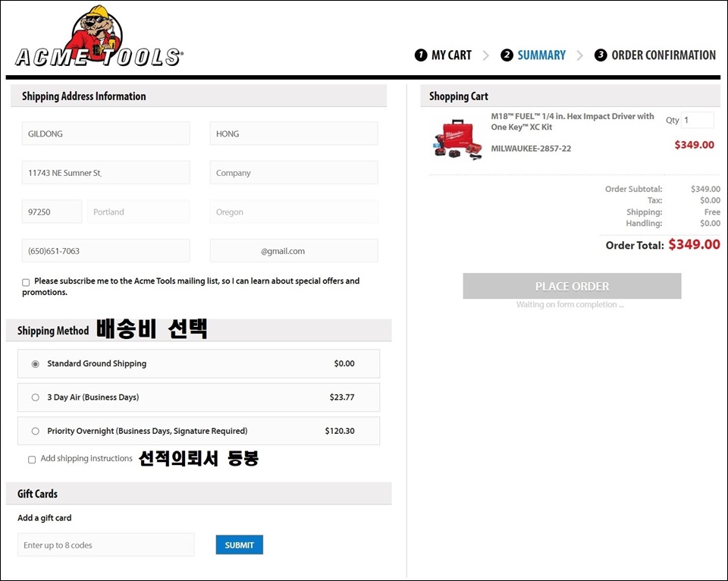Edit the last name field HONG
728x581 pixels.
pos(294,133)
